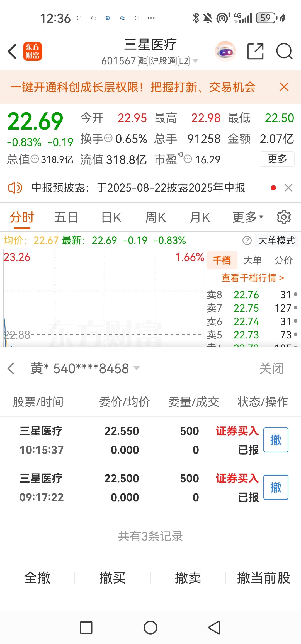Cancel the 22.550 order with 撤

(276, 440)
